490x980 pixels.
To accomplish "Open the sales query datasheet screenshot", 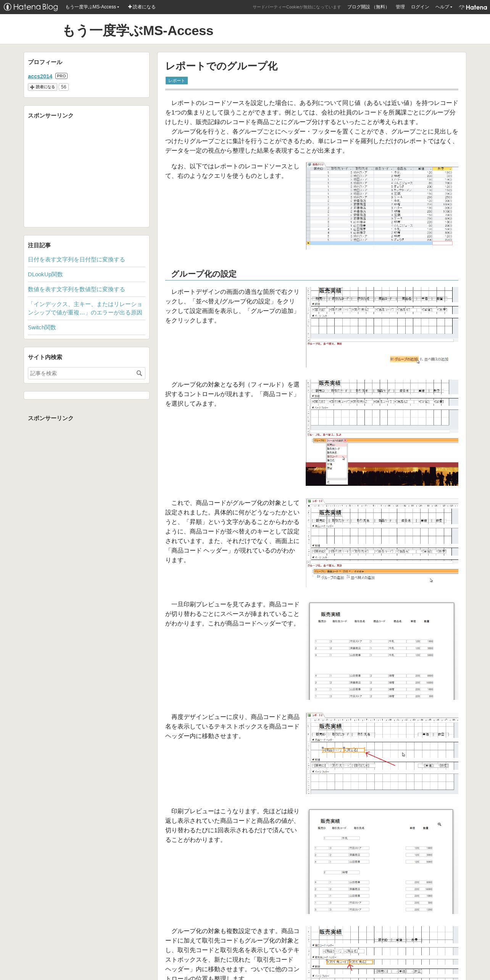I will tap(382, 206).
